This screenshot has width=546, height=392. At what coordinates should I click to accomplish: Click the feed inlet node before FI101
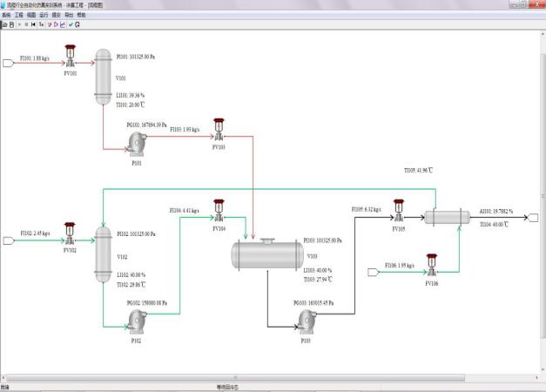pos(8,63)
